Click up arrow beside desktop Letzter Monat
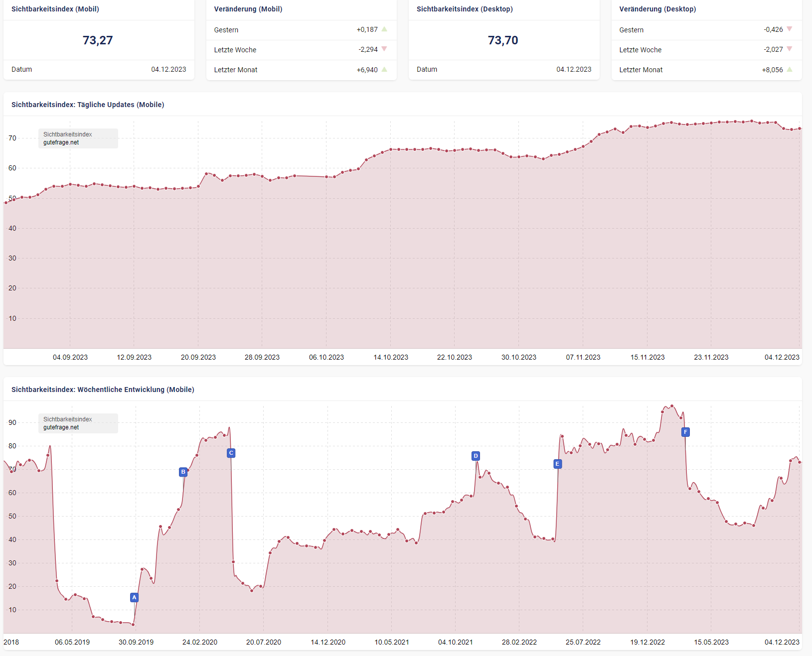Image resolution: width=812 pixels, height=656 pixels. 790,70
